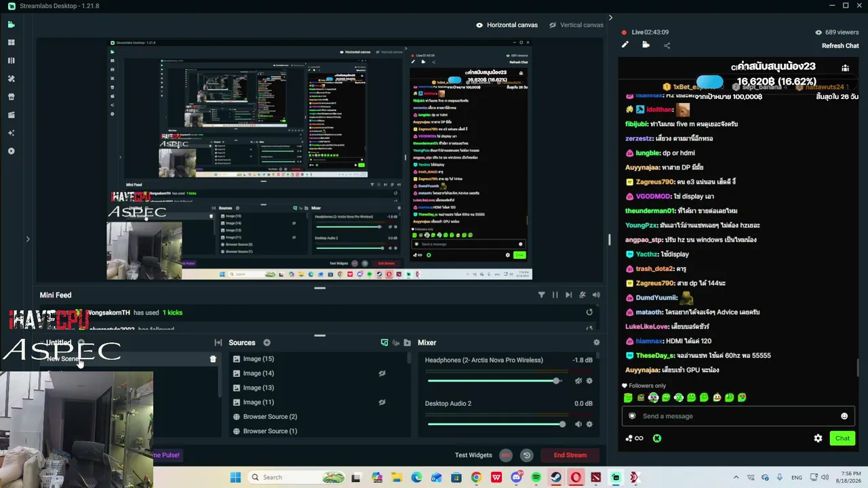Collapse the chat panel with chevron
This screenshot has height=488, width=868.
(610, 18)
